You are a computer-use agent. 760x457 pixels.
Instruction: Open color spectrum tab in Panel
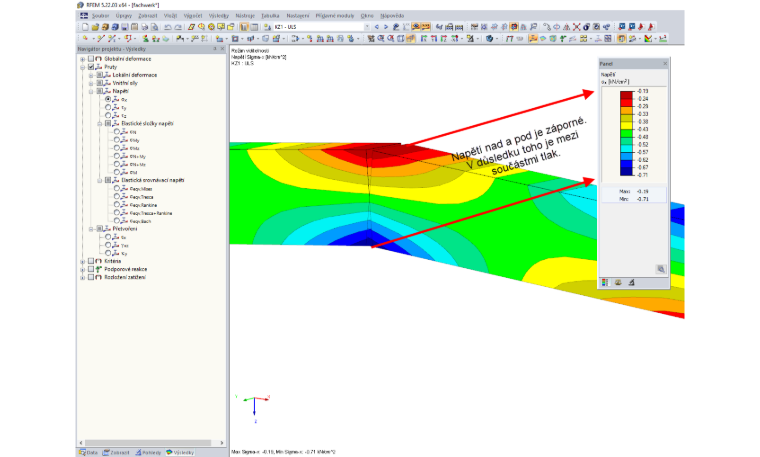[604, 282]
